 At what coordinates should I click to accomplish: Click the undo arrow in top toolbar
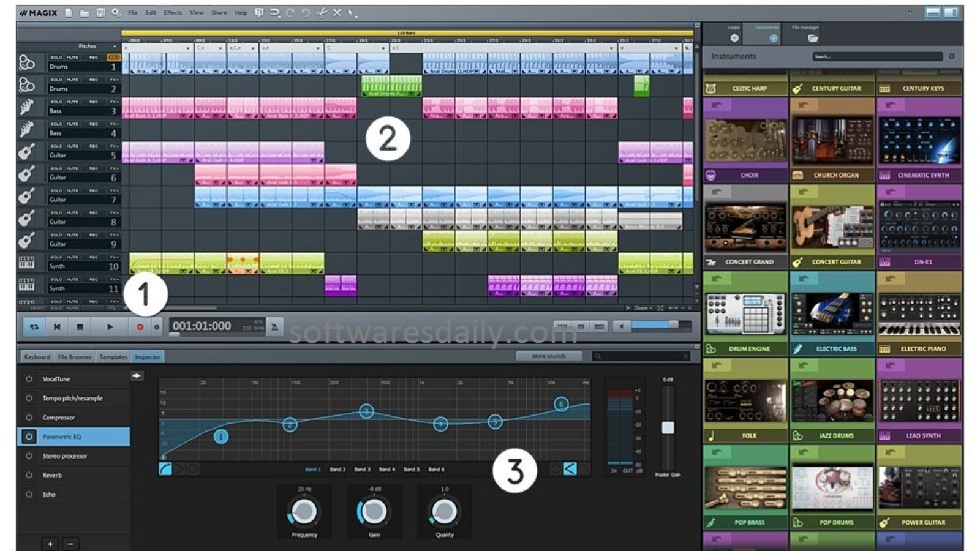coord(306,12)
